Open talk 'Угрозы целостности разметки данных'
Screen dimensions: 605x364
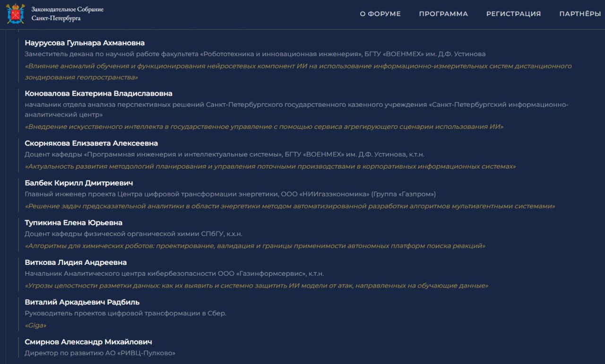pos(256,286)
